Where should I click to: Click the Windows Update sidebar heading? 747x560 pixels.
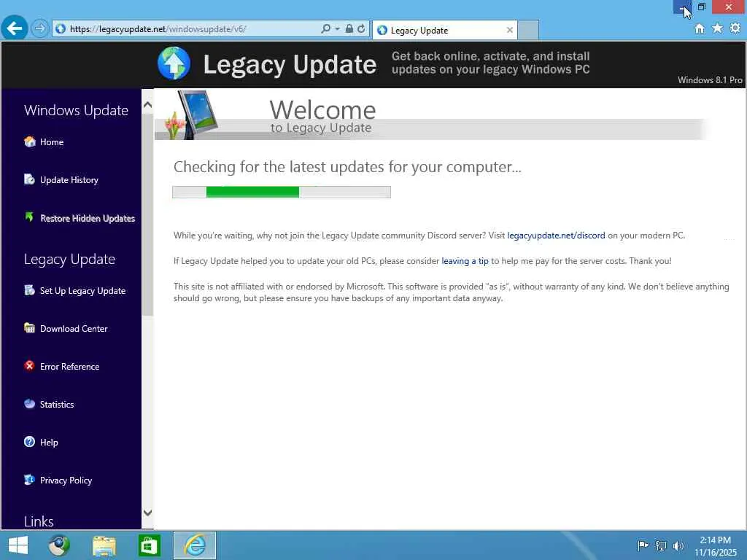pyautogui.click(x=76, y=111)
